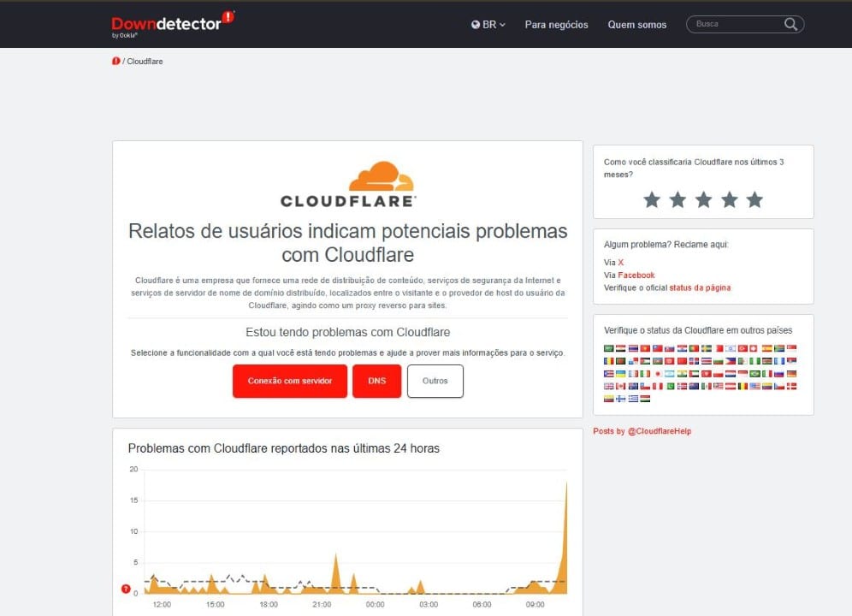Rate Cloudflare two stars

click(677, 199)
